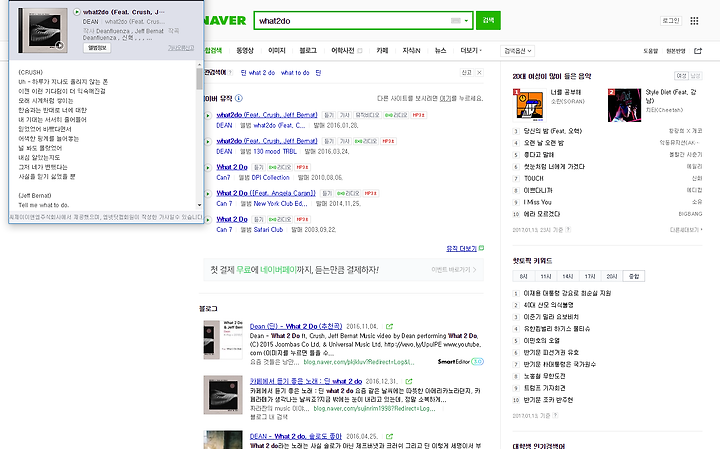
Task: Click the login button at top right
Action: pos(670,21)
